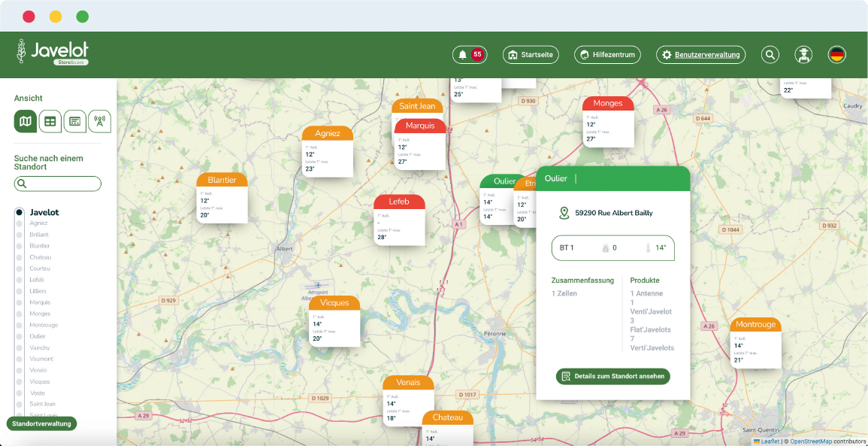Screen dimensions: 868x446
Task: Select the Agniez radio dot in site list
Action: [x=20, y=223]
